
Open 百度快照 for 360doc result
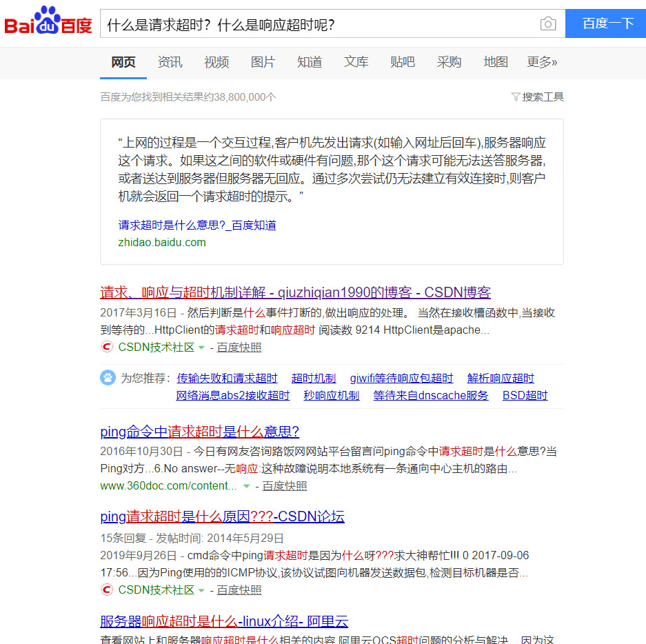tap(284, 486)
